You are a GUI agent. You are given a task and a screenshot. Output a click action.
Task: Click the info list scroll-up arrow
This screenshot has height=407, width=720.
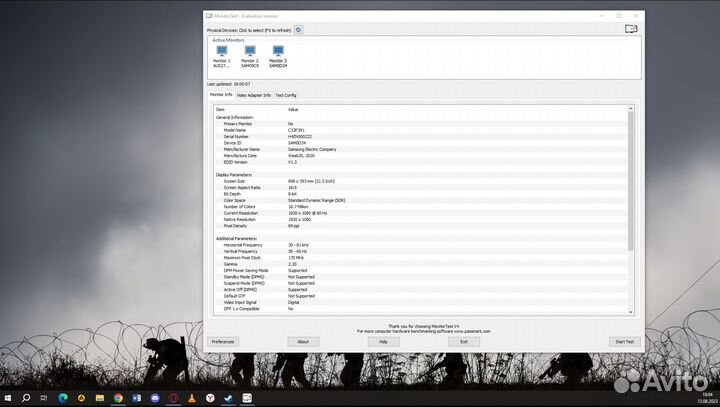630,108
